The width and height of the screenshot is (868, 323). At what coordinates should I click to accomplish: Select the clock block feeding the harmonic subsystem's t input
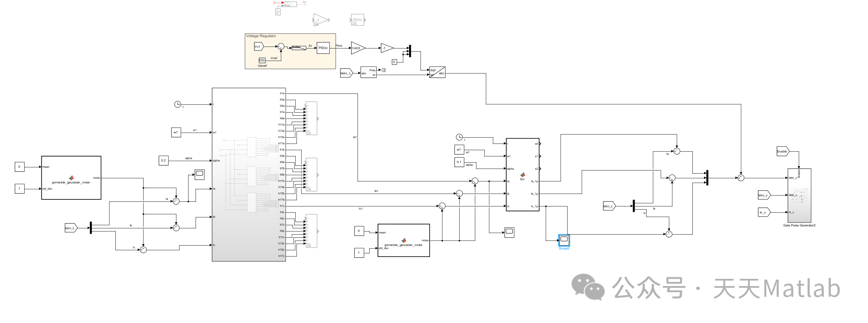point(178,104)
